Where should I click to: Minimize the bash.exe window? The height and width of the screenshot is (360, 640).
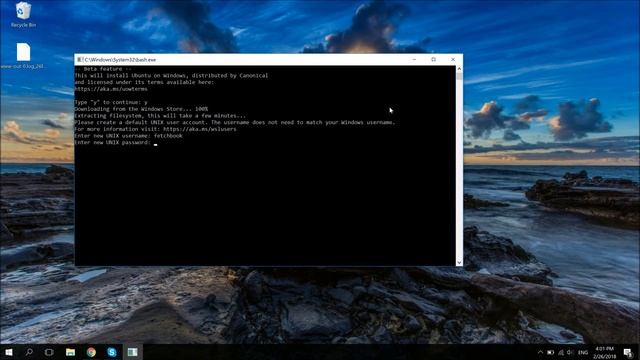click(414, 60)
